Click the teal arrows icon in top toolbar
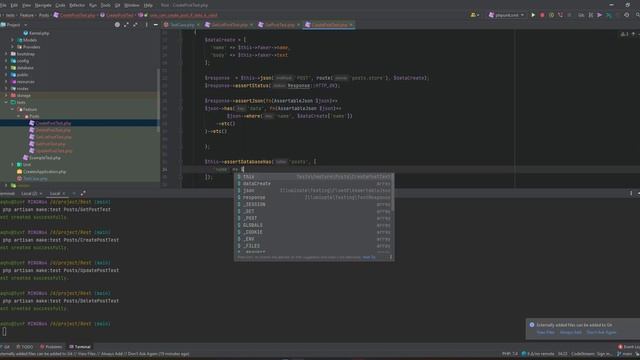The height and width of the screenshot is (360, 640). click(x=609, y=15)
